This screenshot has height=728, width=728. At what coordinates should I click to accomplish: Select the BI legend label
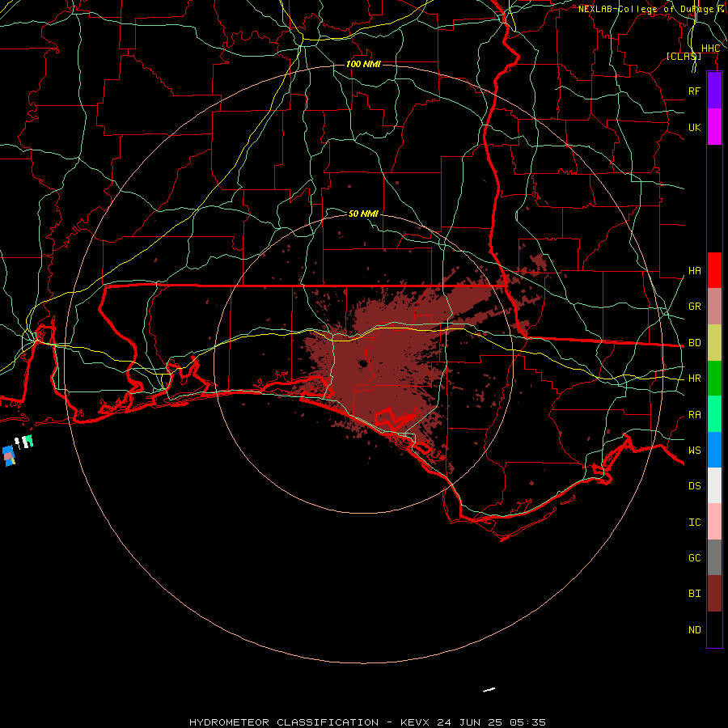click(694, 594)
